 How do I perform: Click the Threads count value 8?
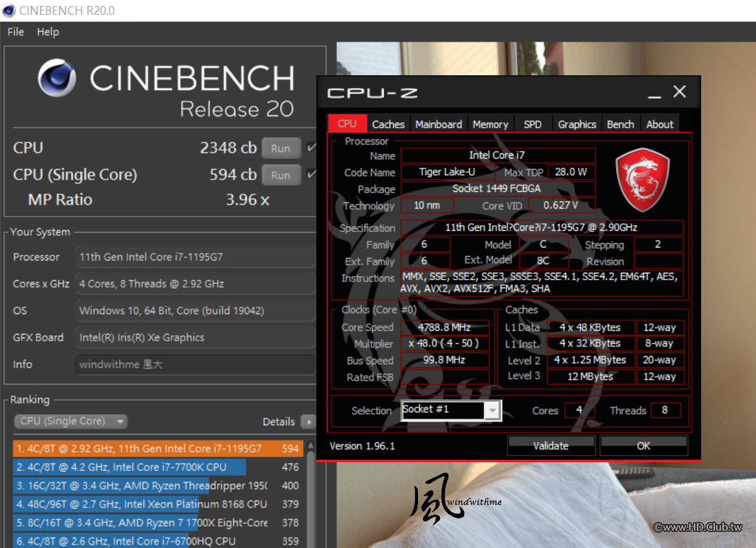665,410
